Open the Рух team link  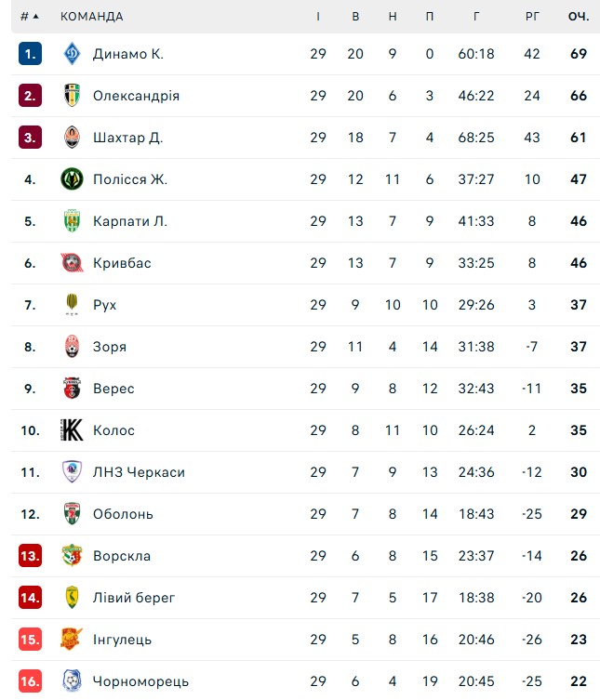tap(105, 305)
